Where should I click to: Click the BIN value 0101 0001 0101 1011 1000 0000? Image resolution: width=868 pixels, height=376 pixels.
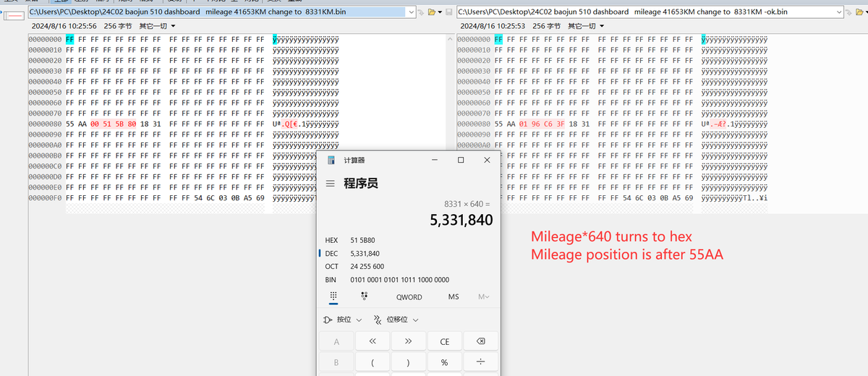click(399, 279)
